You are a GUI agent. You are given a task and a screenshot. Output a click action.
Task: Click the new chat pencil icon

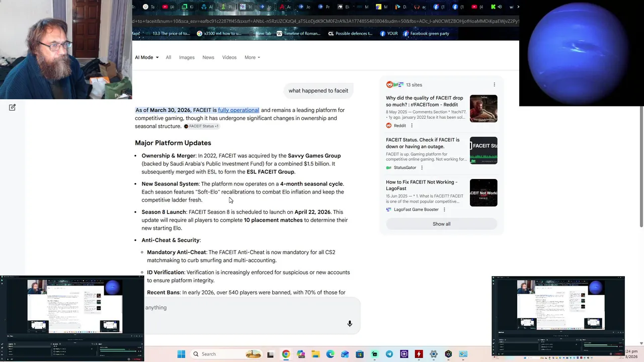pyautogui.click(x=12, y=107)
